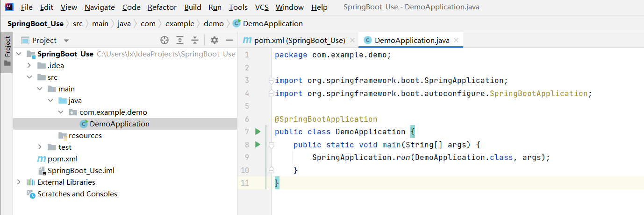
Task: Toggle the Project tool window side tab
Action: (x=7, y=52)
